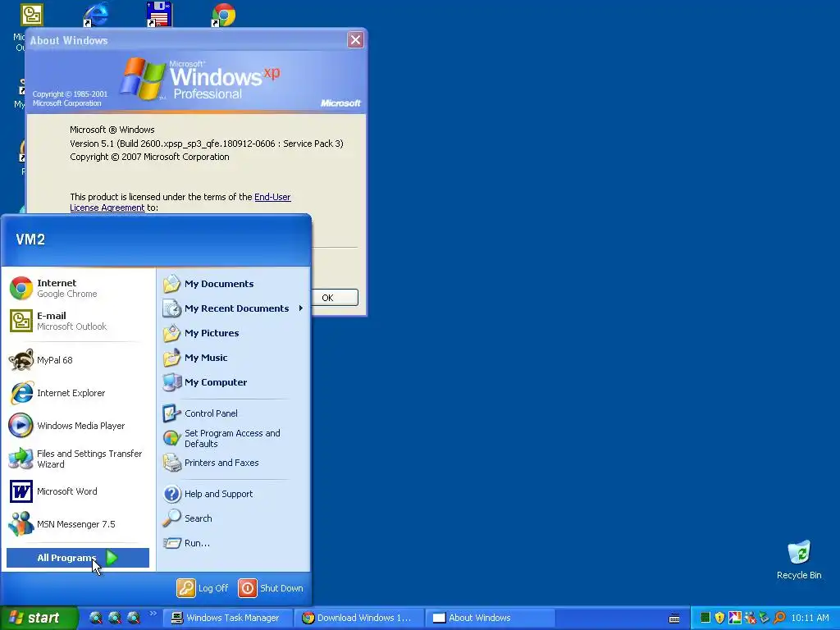Click the Start button
The width and height of the screenshot is (840, 630).
tap(39, 619)
